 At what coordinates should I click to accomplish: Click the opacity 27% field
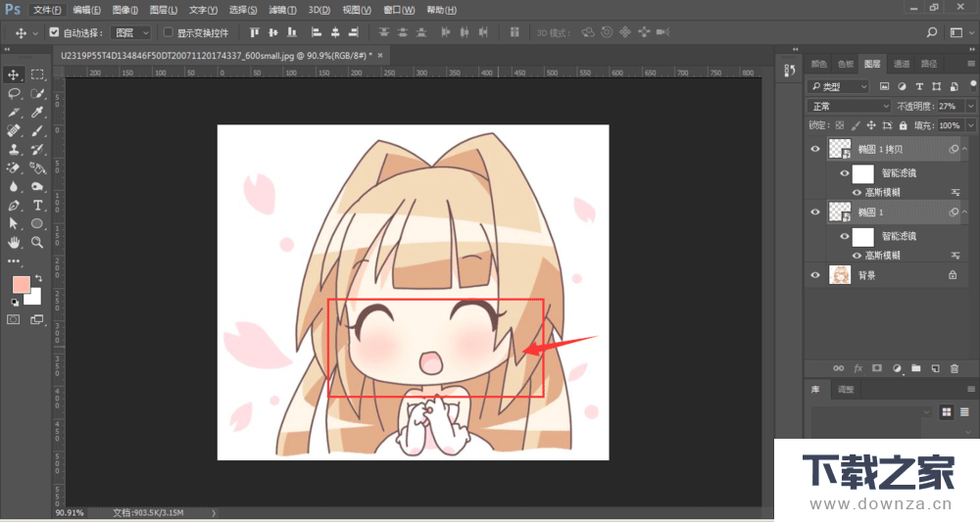(951, 106)
